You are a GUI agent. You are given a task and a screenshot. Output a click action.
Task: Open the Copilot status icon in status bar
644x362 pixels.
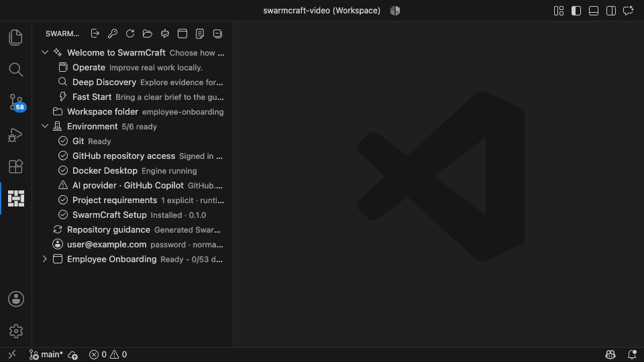(610, 355)
